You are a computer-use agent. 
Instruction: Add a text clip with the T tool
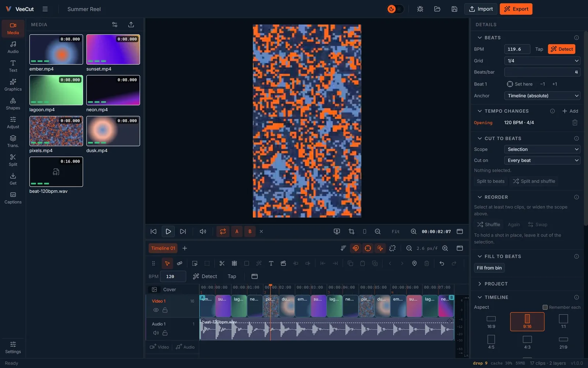click(271, 263)
